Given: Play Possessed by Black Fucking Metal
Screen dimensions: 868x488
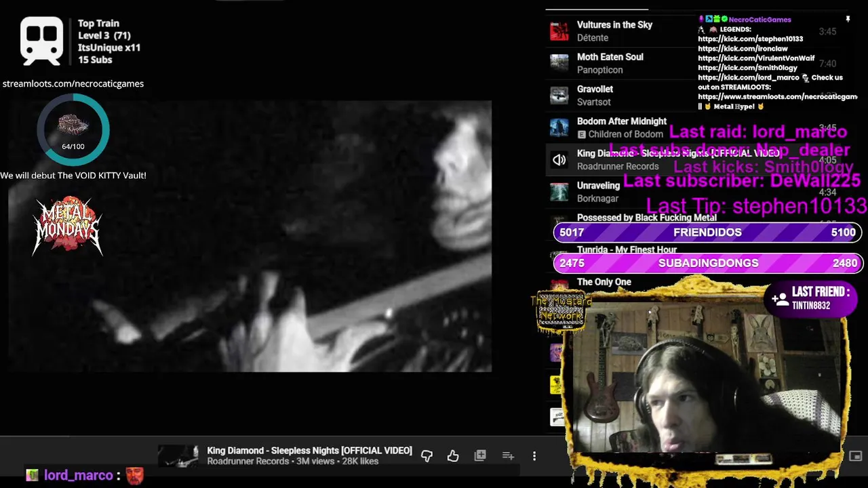Looking at the screenshot, I should [x=646, y=218].
